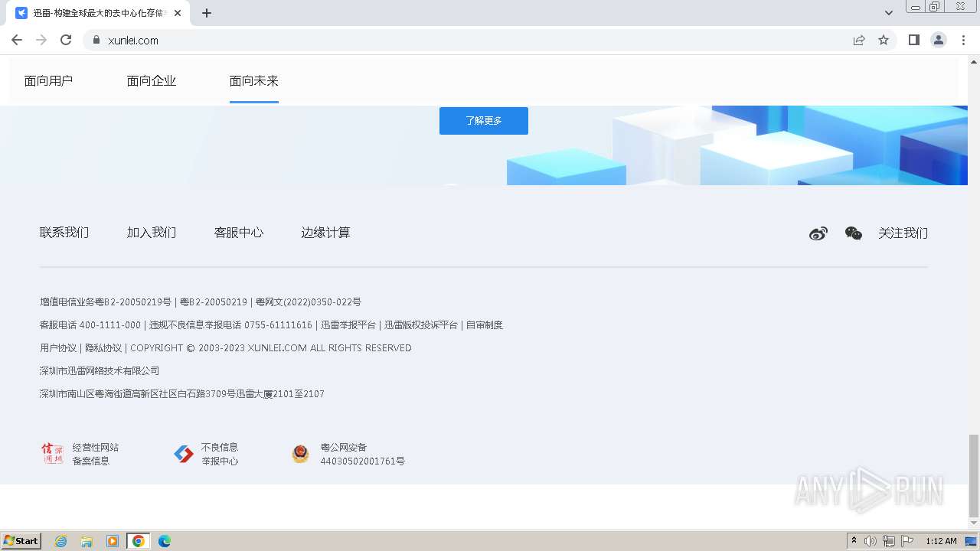Click the taskbar clock 1:12 AM
Screen dimensions: 980x551
(x=941, y=541)
